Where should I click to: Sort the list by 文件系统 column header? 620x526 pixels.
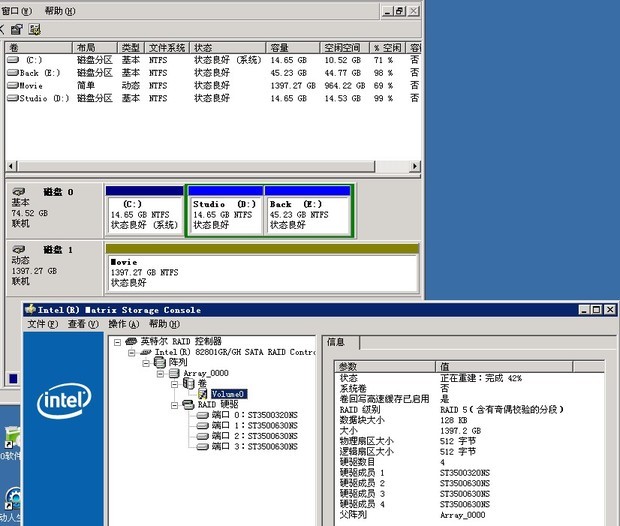[x=167, y=47]
